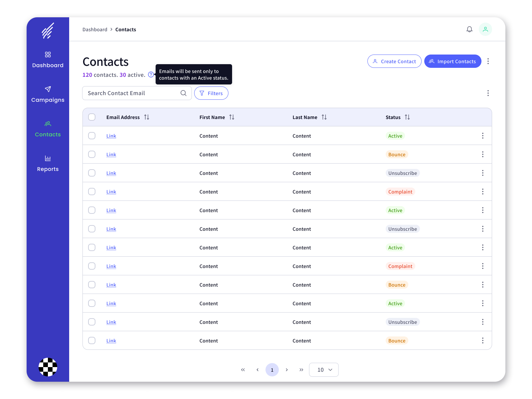Select the checkbox of the first contact row
The image size is (532, 399).
click(x=92, y=136)
